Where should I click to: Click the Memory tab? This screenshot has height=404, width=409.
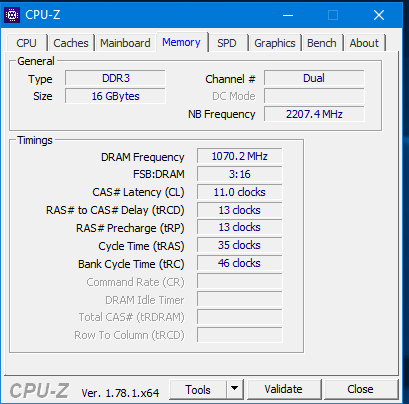181,42
